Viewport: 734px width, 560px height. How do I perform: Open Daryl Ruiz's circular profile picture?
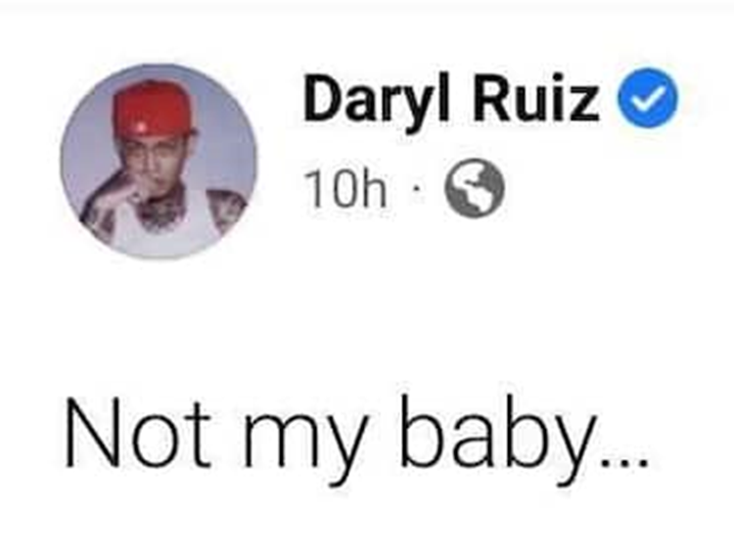[159, 162]
